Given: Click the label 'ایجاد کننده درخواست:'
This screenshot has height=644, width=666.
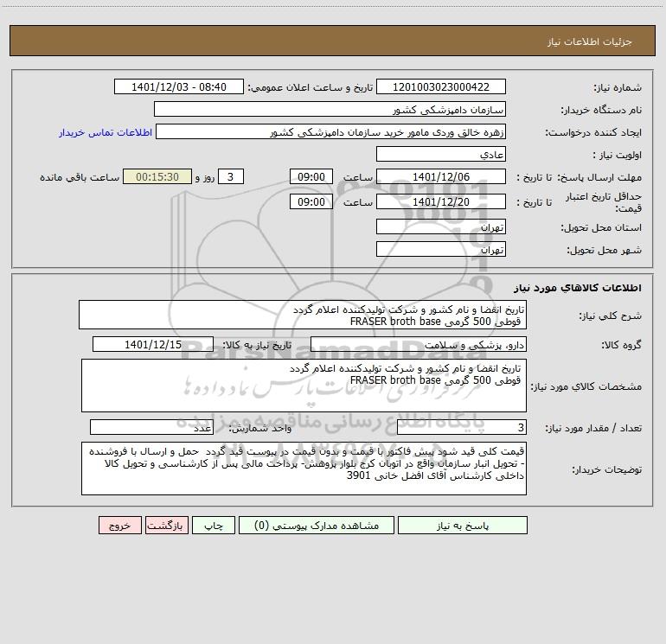Looking at the screenshot, I should [x=593, y=133].
